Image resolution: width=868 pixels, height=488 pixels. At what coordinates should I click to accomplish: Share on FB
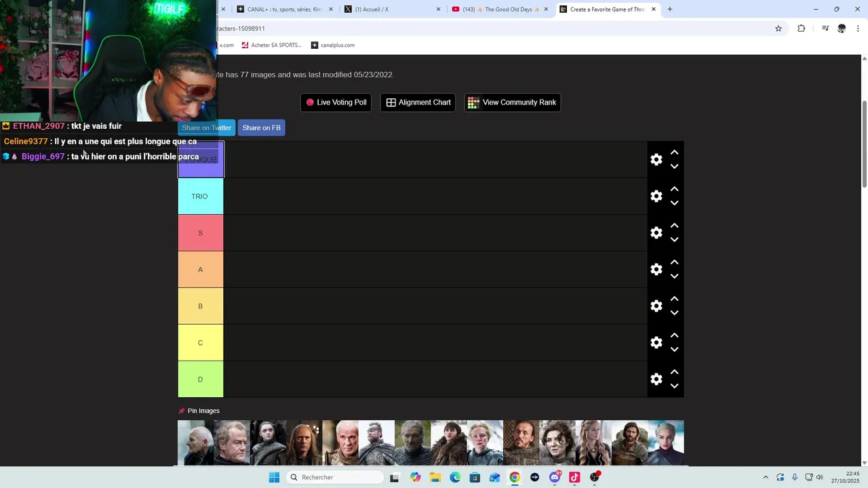click(261, 127)
